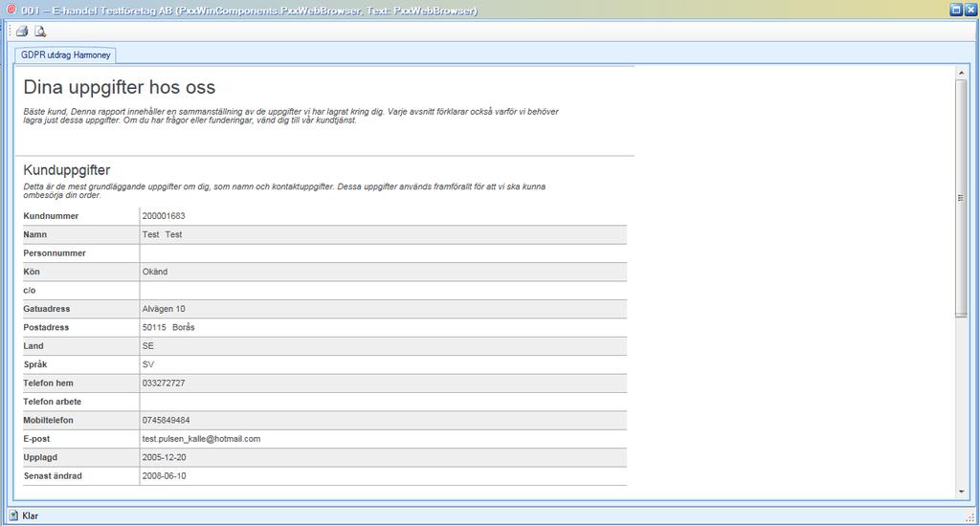Click the 'Namn' row label
This screenshot has height=526, width=980.
tap(35, 235)
